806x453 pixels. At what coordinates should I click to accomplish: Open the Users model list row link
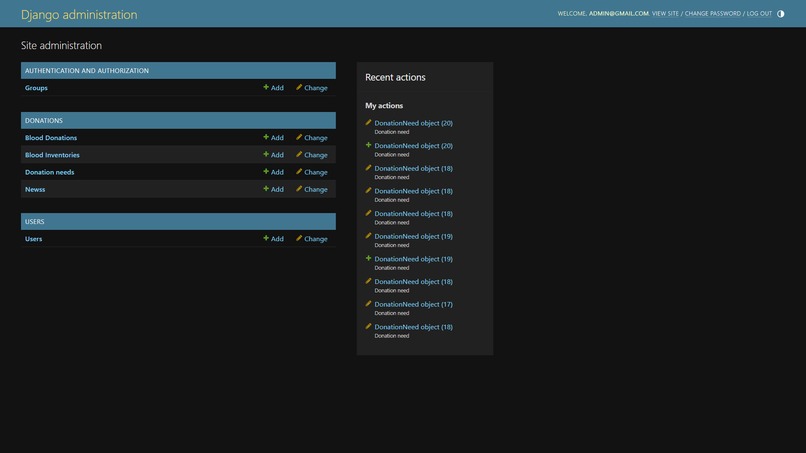coord(33,239)
